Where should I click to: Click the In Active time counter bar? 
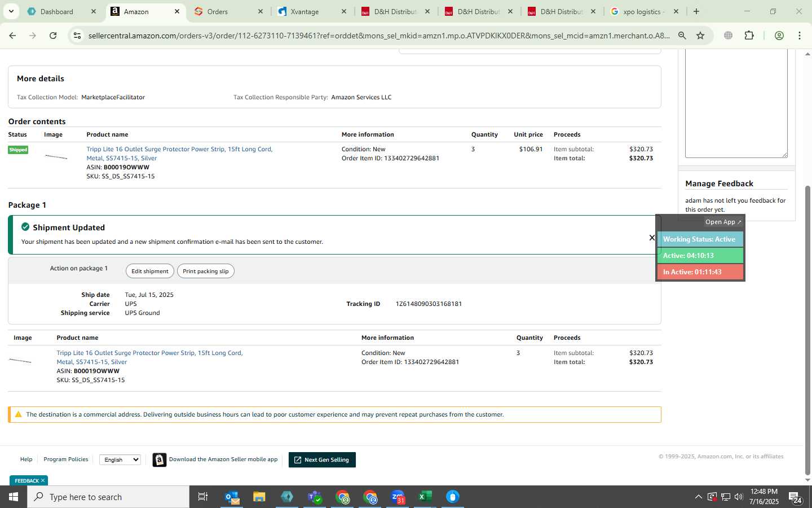(700, 272)
